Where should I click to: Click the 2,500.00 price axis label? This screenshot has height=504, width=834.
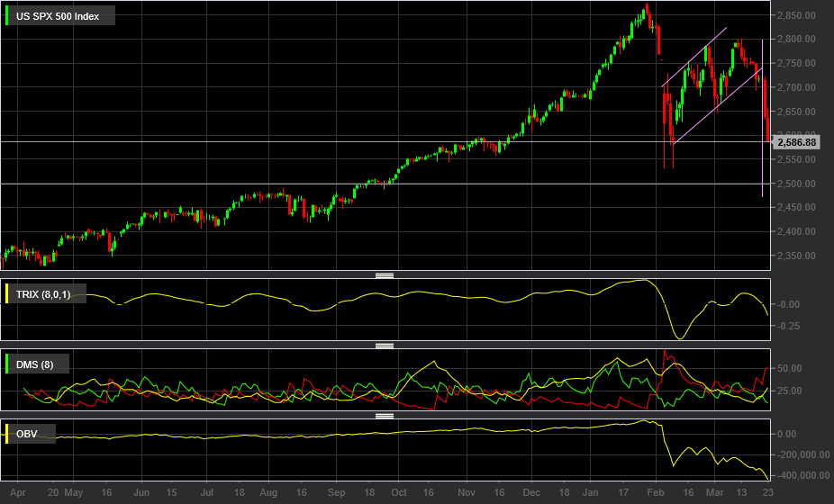(x=796, y=184)
